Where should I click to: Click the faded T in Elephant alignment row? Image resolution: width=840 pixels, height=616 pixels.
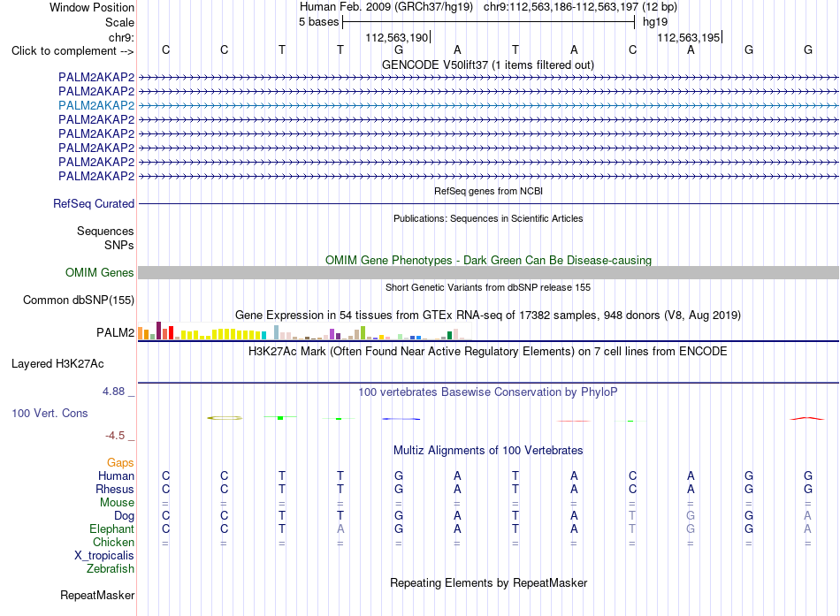(632, 529)
